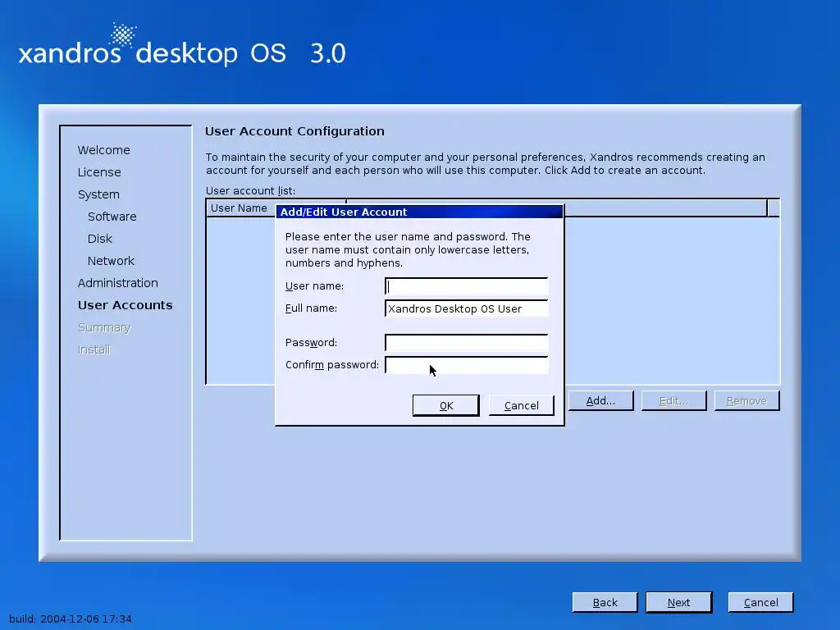Screen dimensions: 840x630
Task: Click the User name input field
Action: click(466, 286)
